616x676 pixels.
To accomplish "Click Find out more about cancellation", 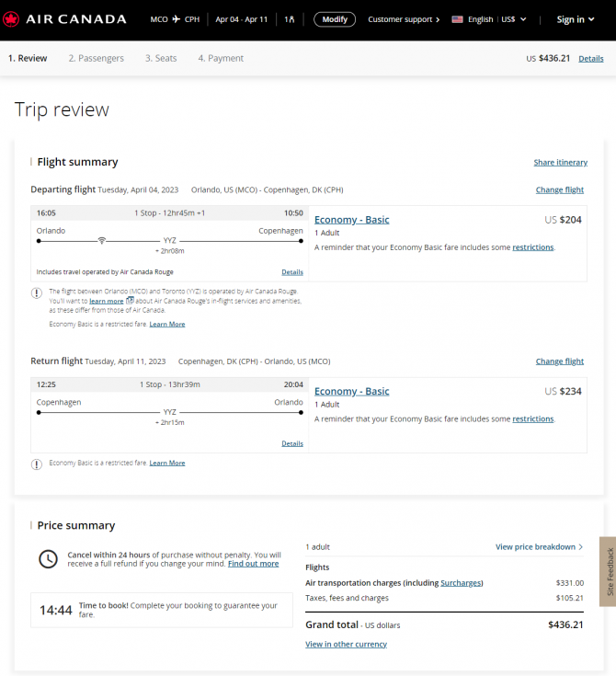I will [253, 564].
